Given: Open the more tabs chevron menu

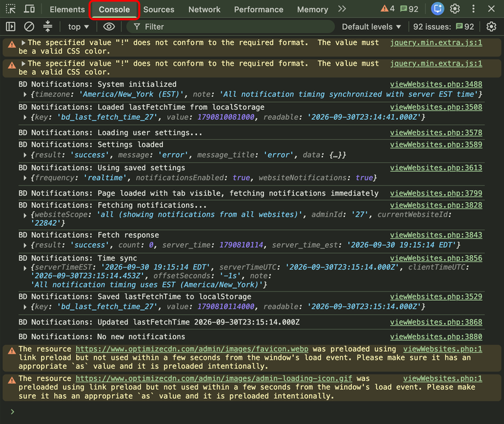Looking at the screenshot, I should [x=342, y=9].
